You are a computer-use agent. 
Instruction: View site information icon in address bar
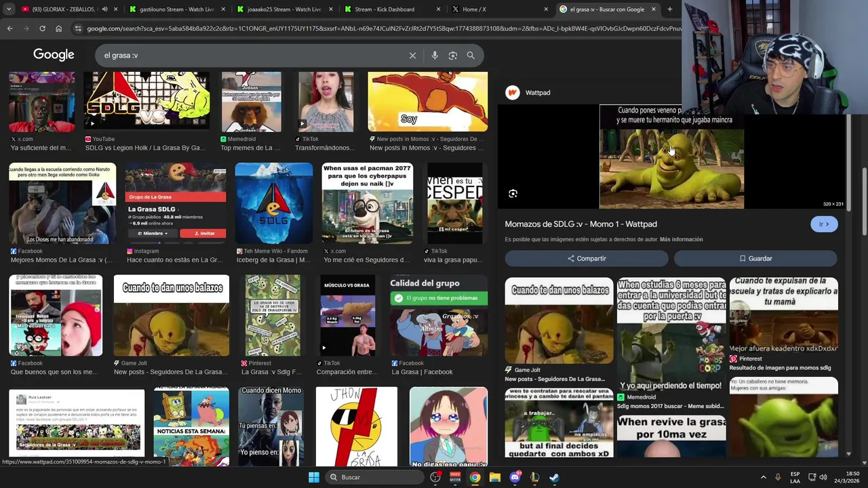point(78,28)
